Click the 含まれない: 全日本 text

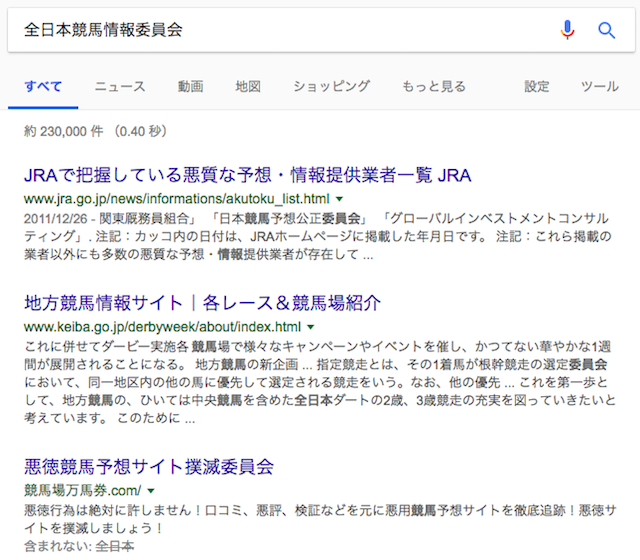click(x=79, y=546)
